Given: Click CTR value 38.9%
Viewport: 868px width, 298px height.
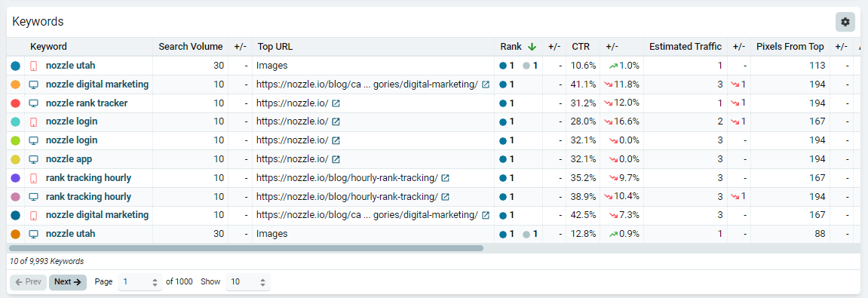Looking at the screenshot, I should (584, 197).
